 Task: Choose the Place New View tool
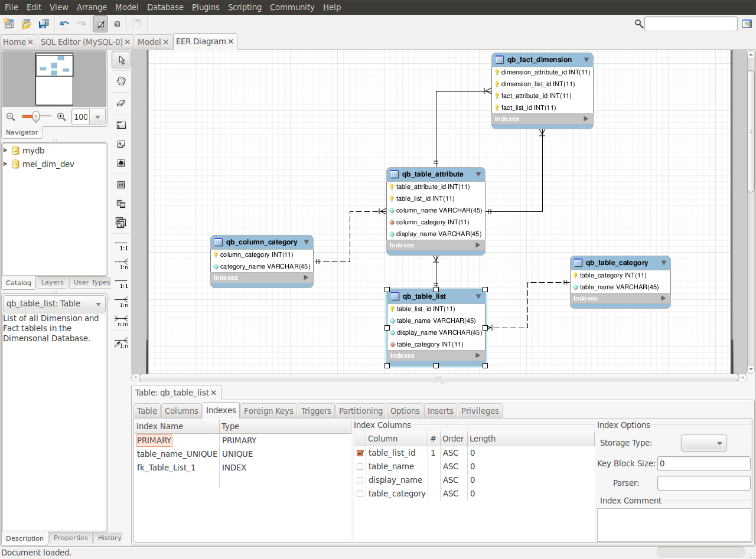[x=120, y=204]
